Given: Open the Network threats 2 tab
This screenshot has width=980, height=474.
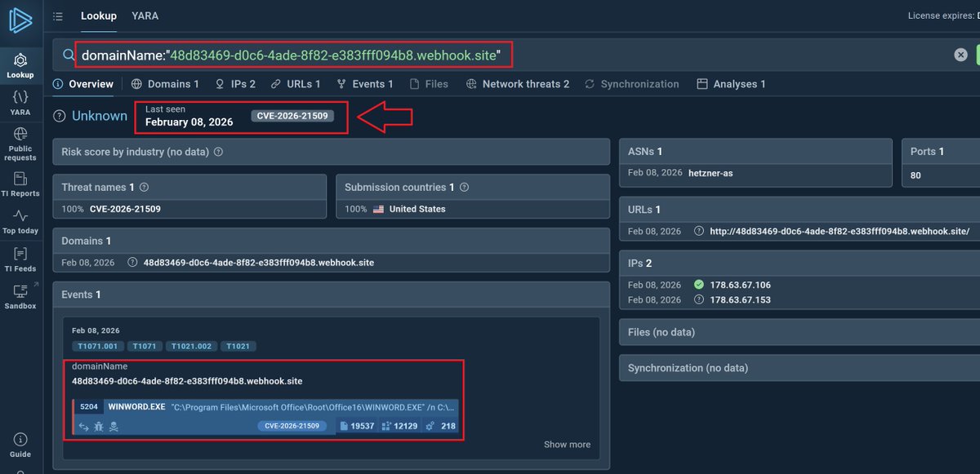Looking at the screenshot, I should click(518, 84).
